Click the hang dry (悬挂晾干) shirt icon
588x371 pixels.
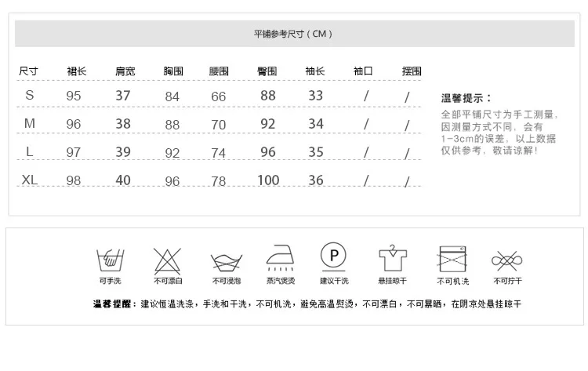click(x=392, y=258)
